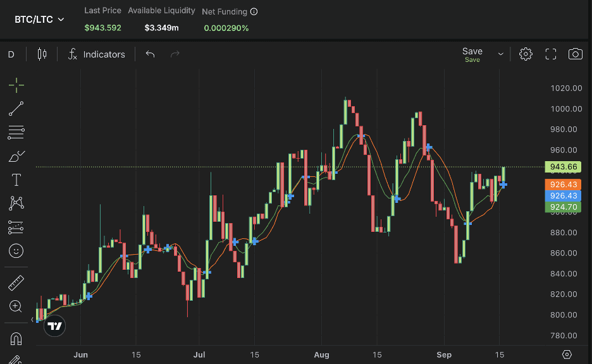
Task: Click the orange 926.43 indicator label
Action: coord(563,185)
